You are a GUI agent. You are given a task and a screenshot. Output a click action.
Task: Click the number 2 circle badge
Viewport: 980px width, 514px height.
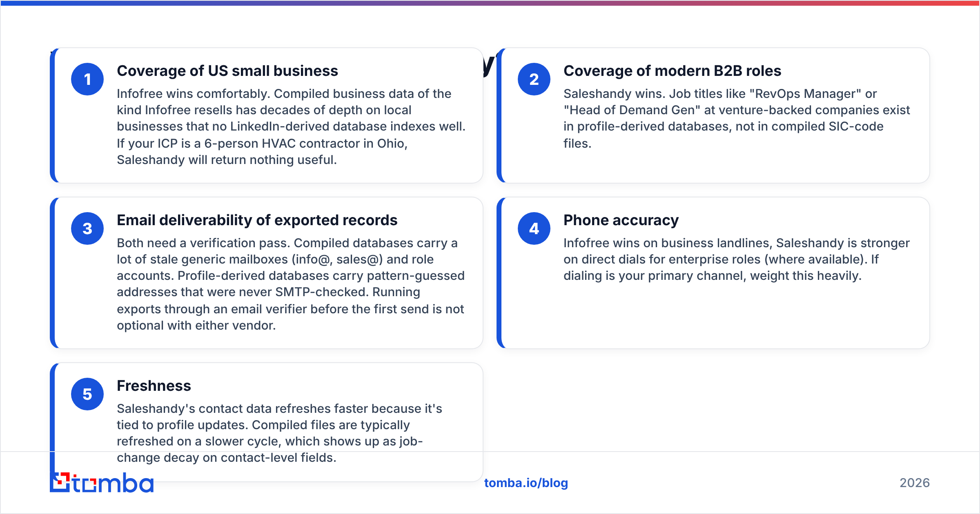click(x=534, y=79)
